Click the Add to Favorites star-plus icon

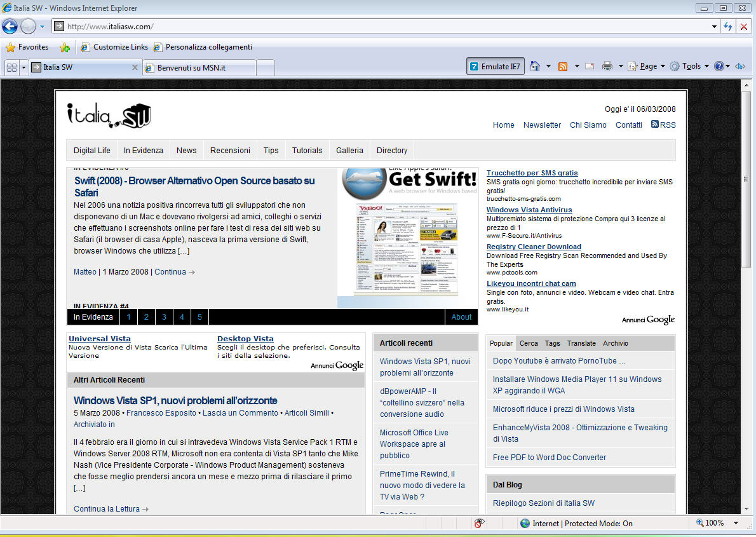(x=65, y=47)
